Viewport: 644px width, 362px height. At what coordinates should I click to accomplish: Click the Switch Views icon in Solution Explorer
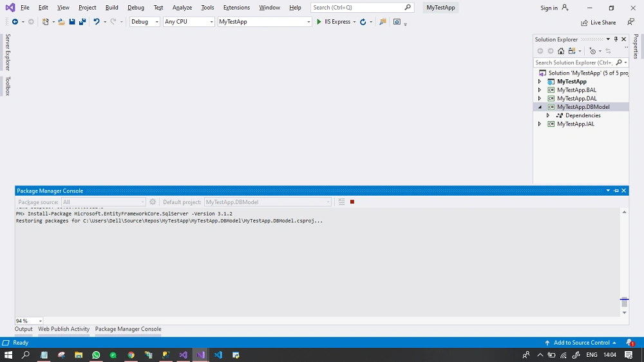572,51
